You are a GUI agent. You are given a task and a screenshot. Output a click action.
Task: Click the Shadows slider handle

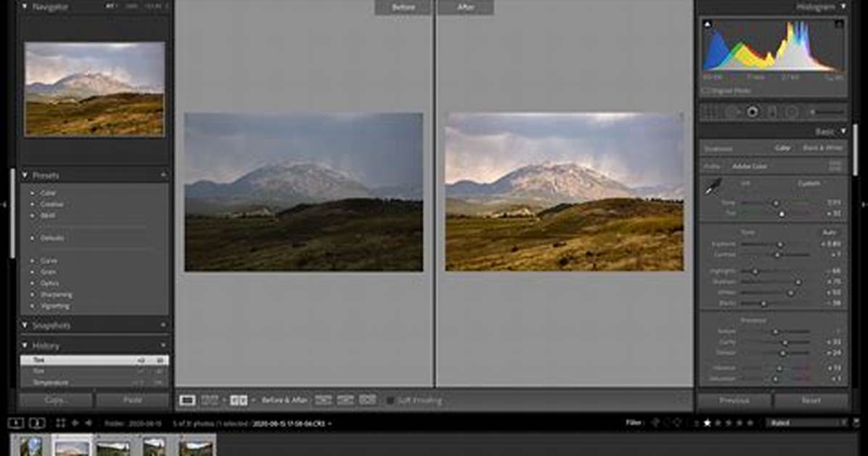(x=798, y=282)
